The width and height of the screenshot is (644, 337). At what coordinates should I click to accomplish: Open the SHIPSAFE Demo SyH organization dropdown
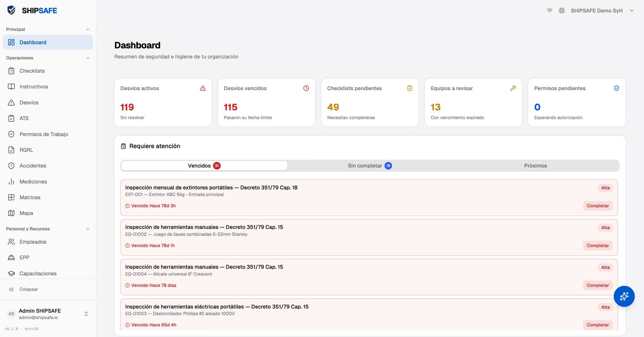point(602,11)
